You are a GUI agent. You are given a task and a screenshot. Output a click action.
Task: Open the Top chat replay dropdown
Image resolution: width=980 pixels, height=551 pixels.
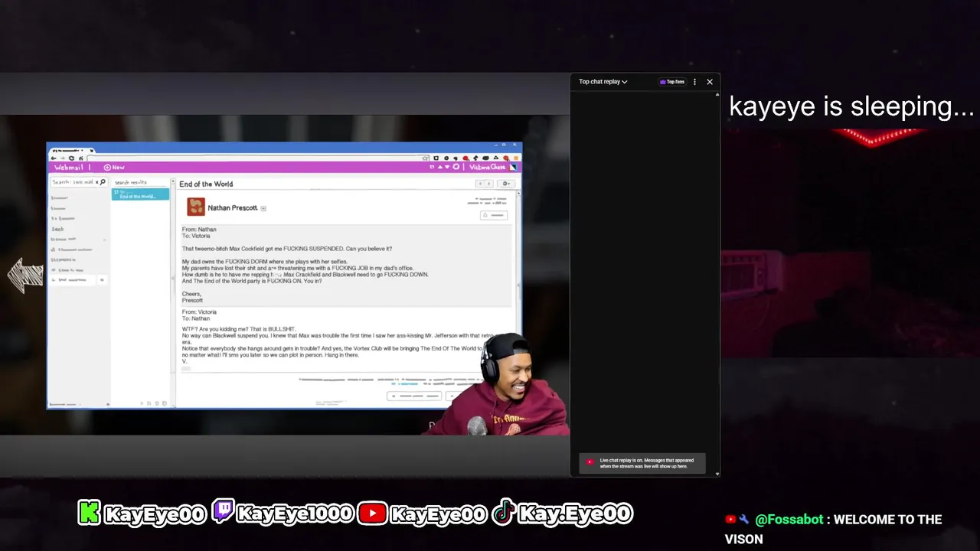603,82
